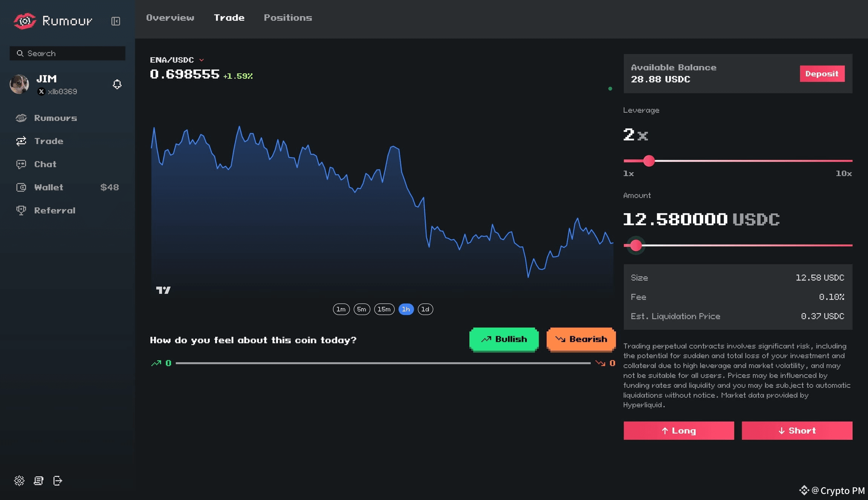Open the Referral trophy item
The image size is (868, 500).
point(55,210)
